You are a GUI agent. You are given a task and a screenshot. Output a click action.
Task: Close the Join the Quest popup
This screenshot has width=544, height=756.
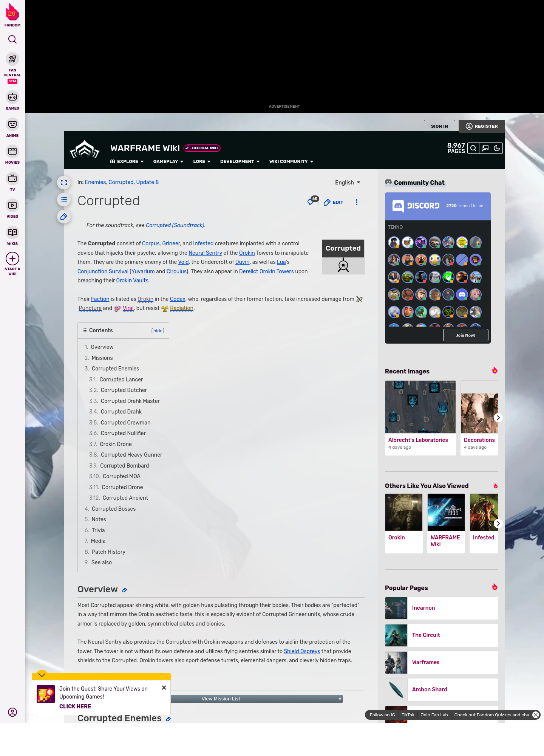coord(164,688)
